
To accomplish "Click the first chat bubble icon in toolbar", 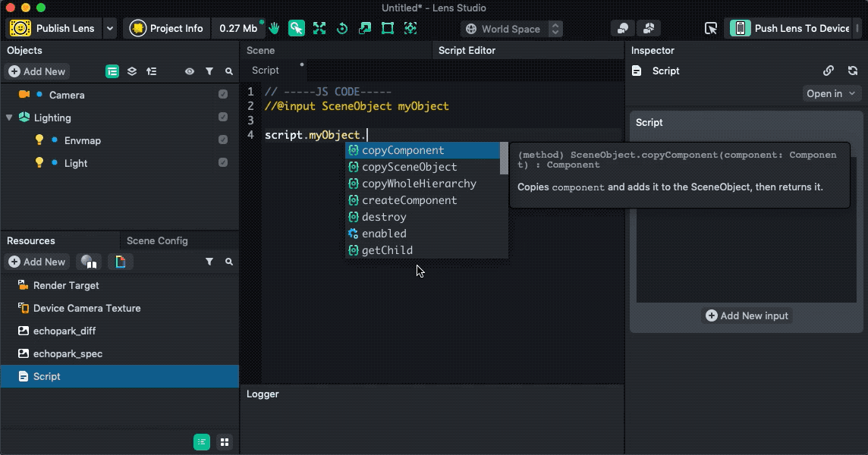I will tap(623, 28).
